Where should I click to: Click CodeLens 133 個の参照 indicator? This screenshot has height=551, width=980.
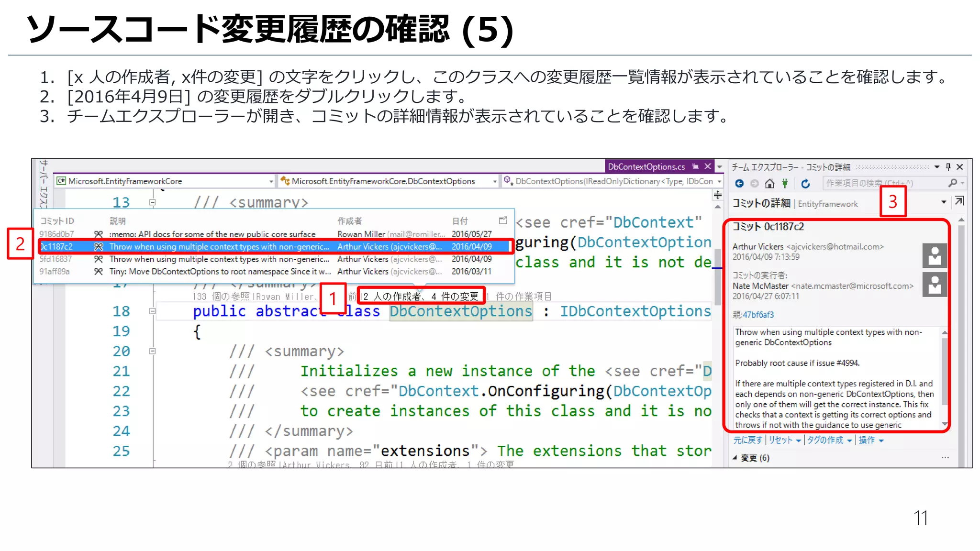pos(222,297)
